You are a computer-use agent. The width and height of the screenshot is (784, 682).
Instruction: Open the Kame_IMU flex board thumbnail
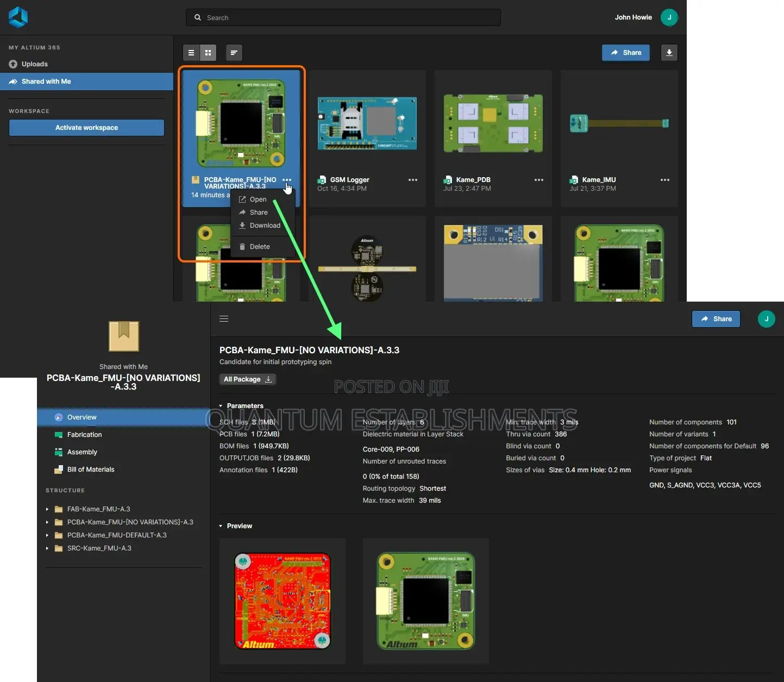click(x=619, y=123)
